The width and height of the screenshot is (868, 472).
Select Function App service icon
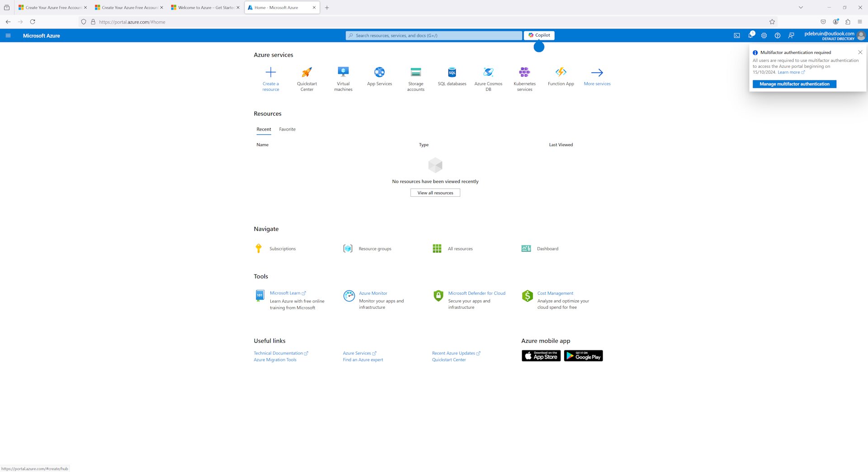[x=561, y=72]
